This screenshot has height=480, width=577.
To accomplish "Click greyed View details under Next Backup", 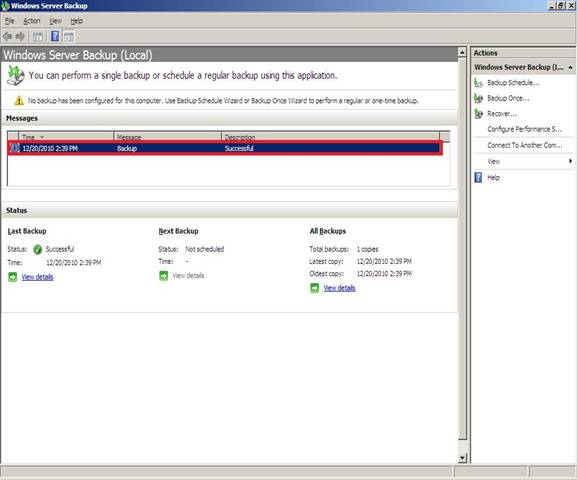I will [188, 275].
